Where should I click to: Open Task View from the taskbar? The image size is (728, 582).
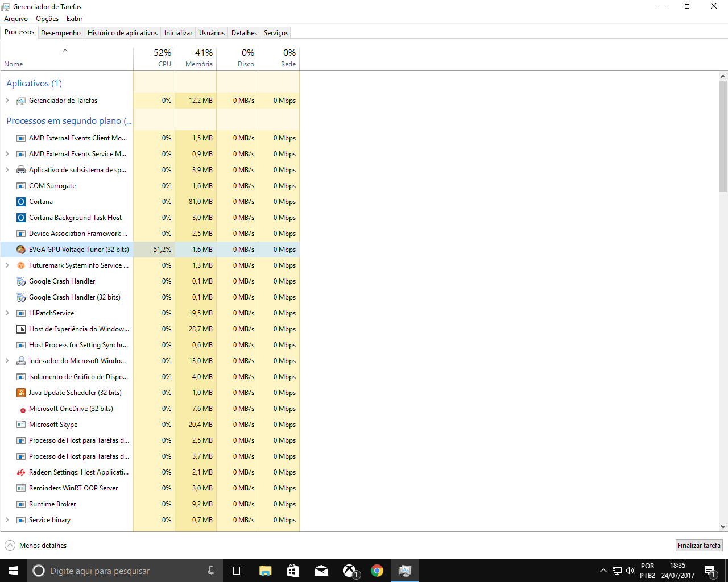237,571
